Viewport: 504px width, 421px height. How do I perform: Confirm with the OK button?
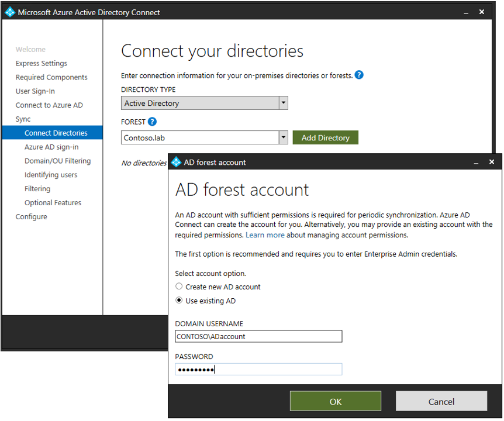coord(335,401)
